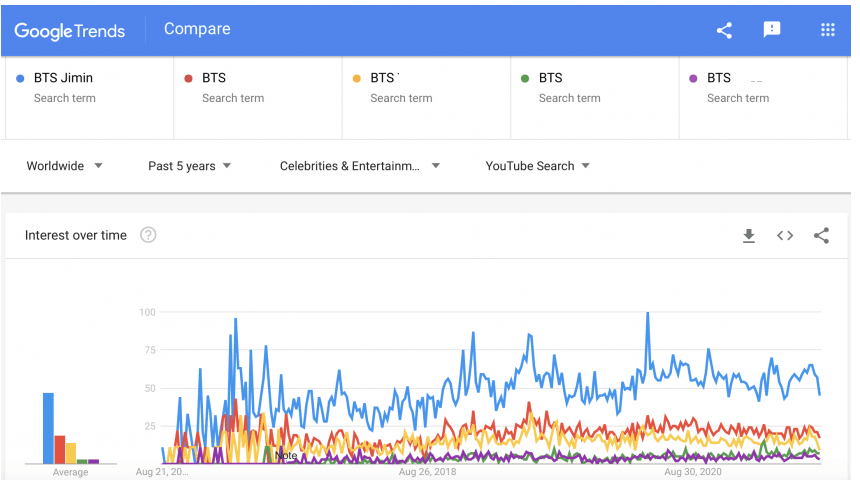Share the Interest over time chart
This screenshot has width=860, height=487.
click(x=821, y=235)
